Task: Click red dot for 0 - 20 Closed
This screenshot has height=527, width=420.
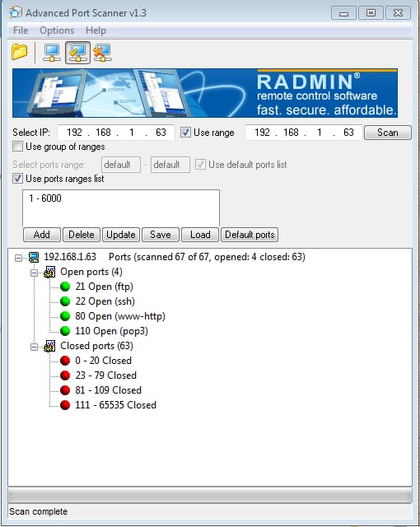Action: coord(65,361)
